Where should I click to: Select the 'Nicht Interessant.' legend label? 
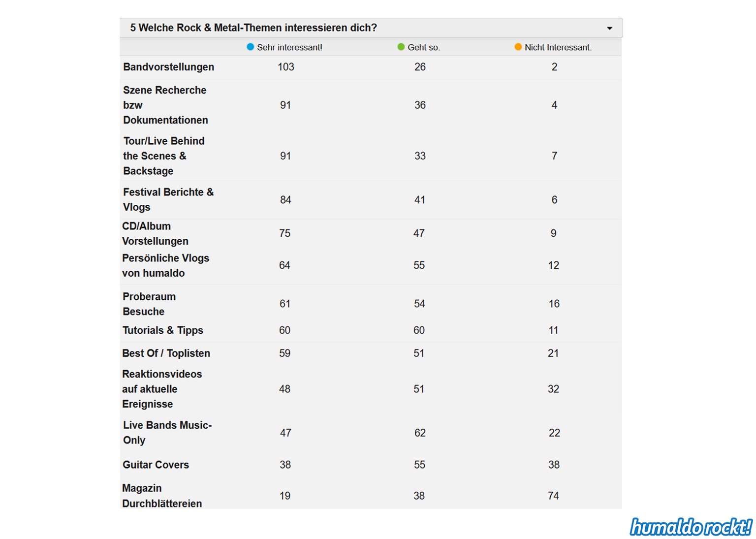point(558,48)
